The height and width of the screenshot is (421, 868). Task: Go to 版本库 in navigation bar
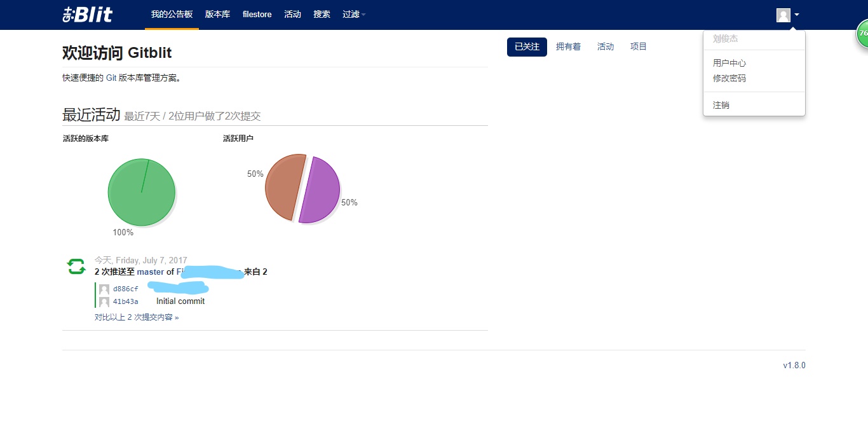pos(217,14)
